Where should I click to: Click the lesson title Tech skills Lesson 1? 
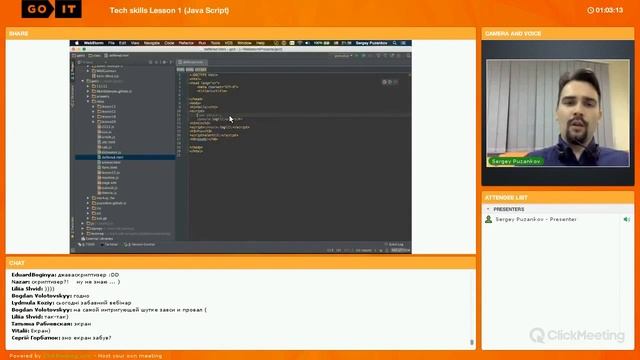tap(169, 11)
